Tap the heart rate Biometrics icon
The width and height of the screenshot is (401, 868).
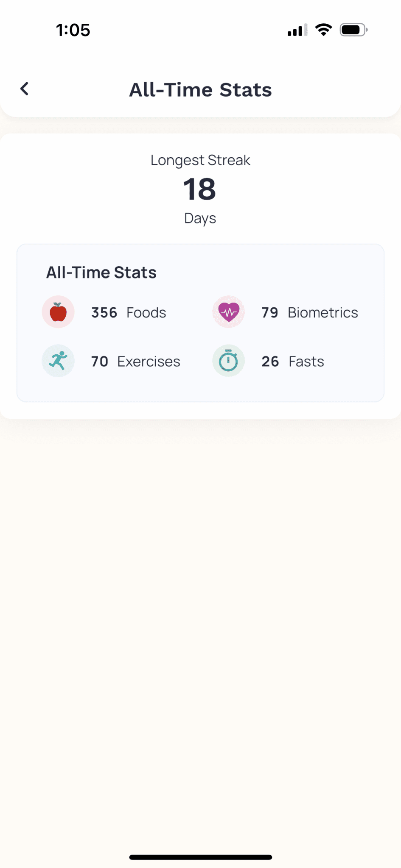(x=228, y=312)
